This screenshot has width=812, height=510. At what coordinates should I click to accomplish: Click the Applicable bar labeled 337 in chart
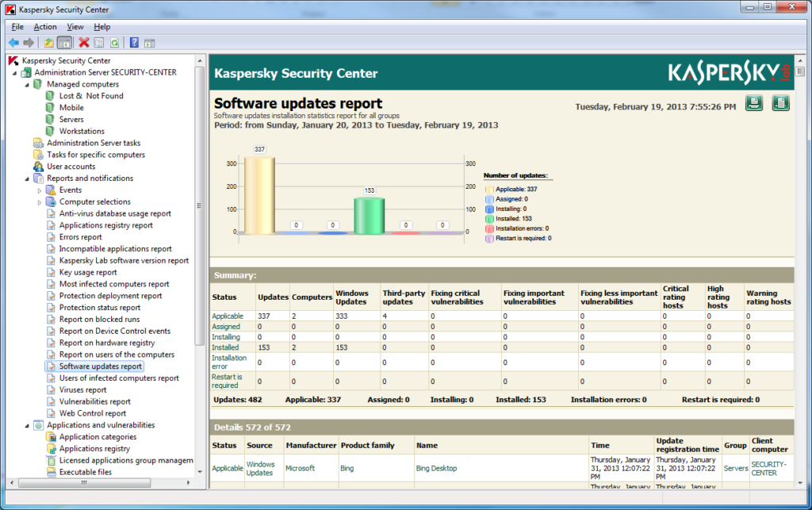(x=259, y=195)
